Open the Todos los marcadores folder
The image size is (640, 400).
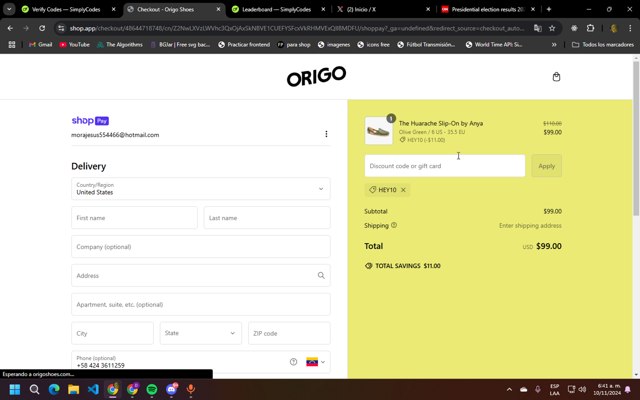click(603, 44)
